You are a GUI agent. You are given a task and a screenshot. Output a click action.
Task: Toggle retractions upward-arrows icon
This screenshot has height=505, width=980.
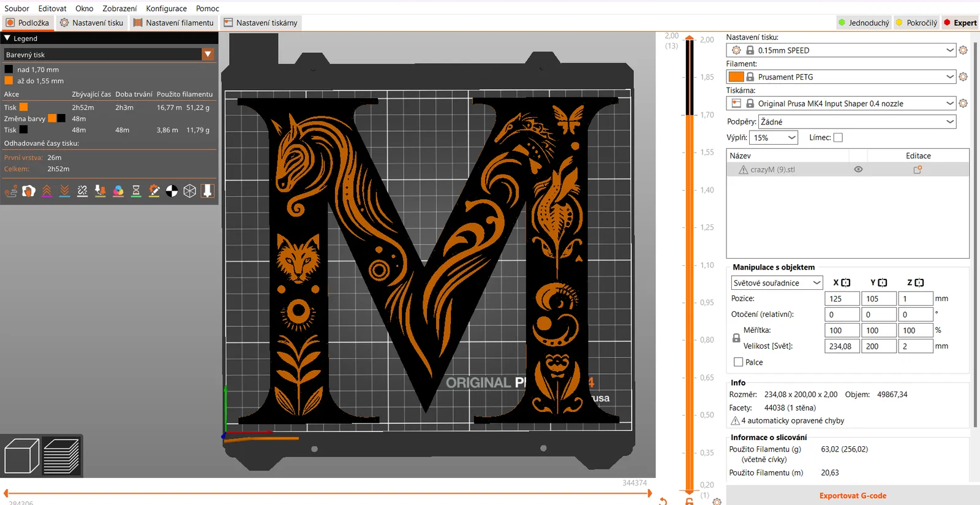pyautogui.click(x=47, y=191)
